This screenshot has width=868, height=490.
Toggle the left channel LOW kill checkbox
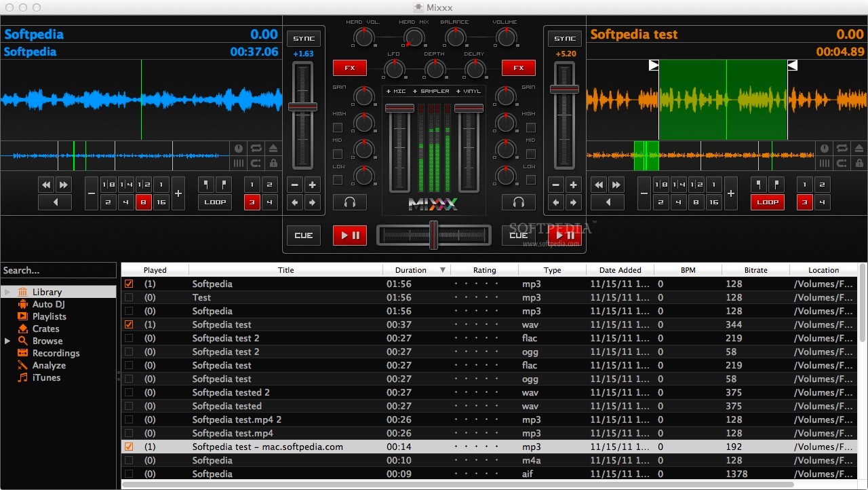[338, 180]
